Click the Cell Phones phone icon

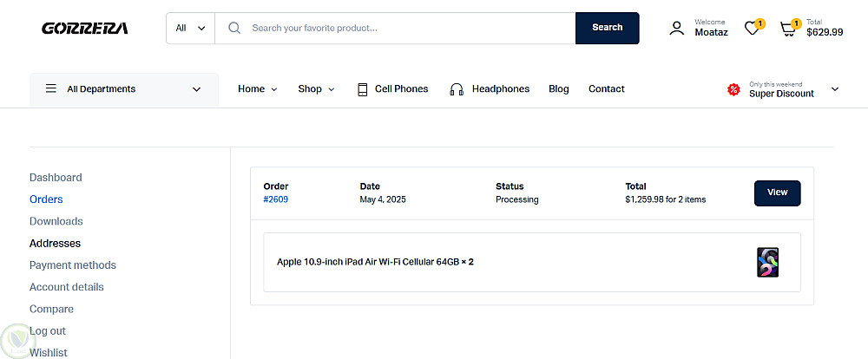363,89
